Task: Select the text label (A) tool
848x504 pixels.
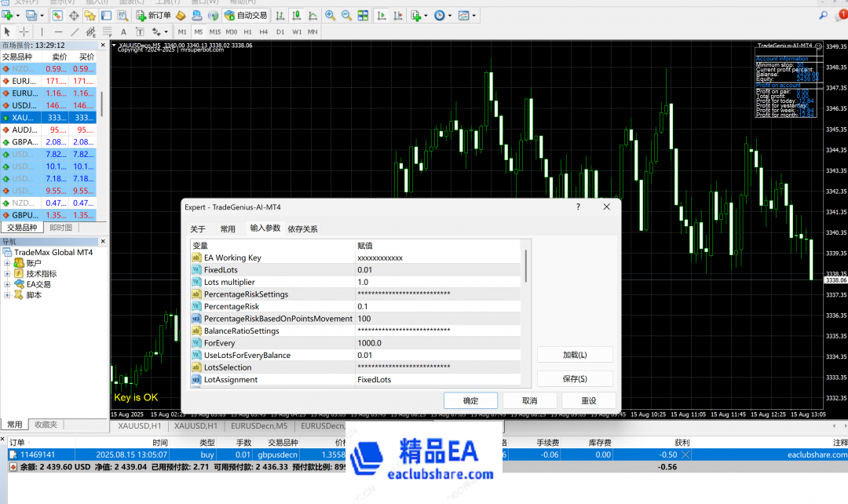Action: click(x=125, y=31)
